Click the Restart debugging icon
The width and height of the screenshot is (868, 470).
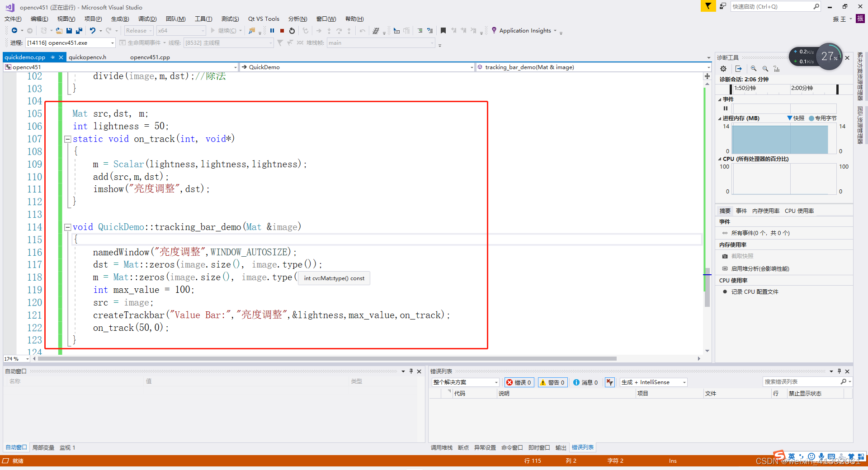[292, 30]
